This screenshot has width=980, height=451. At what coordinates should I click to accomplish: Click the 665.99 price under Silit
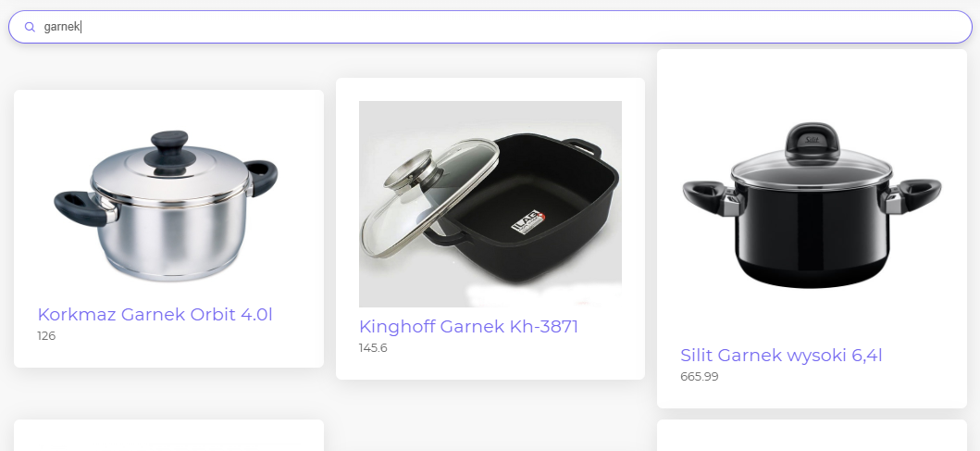click(x=700, y=377)
